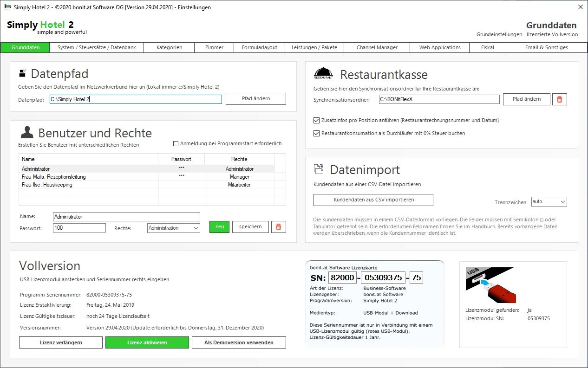This screenshot has height=368, width=588.
Task: Click the Rechte column header
Action: tap(240, 159)
